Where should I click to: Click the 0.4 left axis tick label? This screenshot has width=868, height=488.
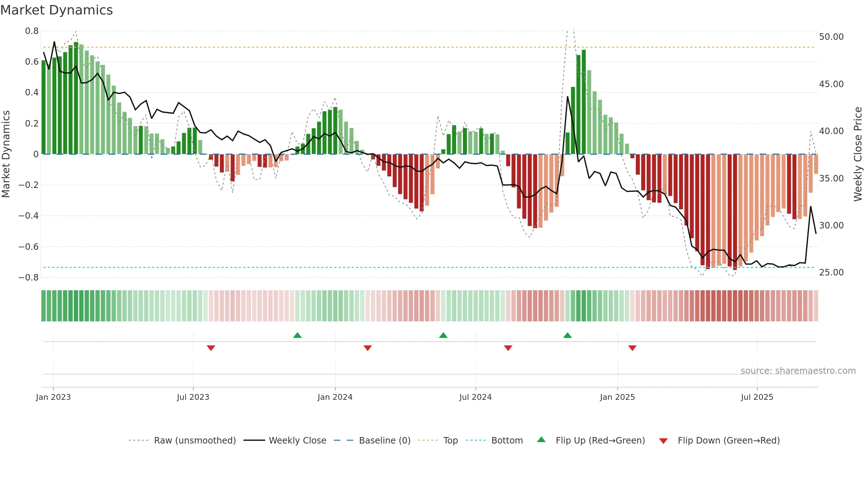(32, 93)
